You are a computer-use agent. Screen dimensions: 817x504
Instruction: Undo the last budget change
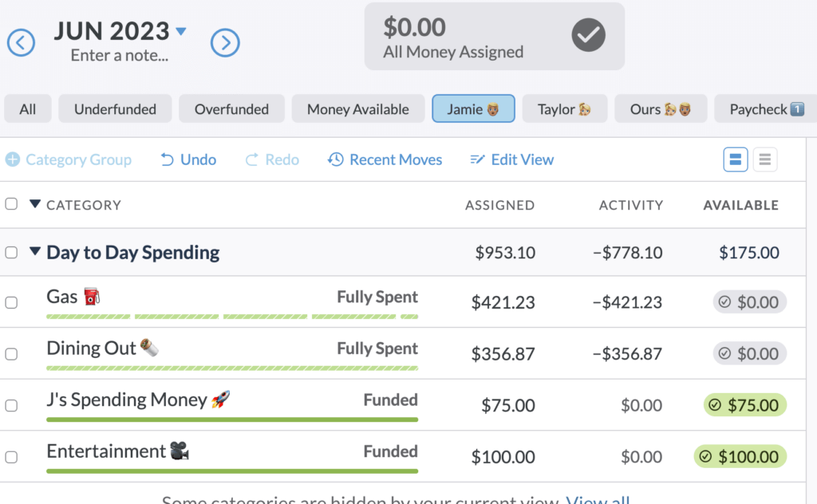point(188,159)
